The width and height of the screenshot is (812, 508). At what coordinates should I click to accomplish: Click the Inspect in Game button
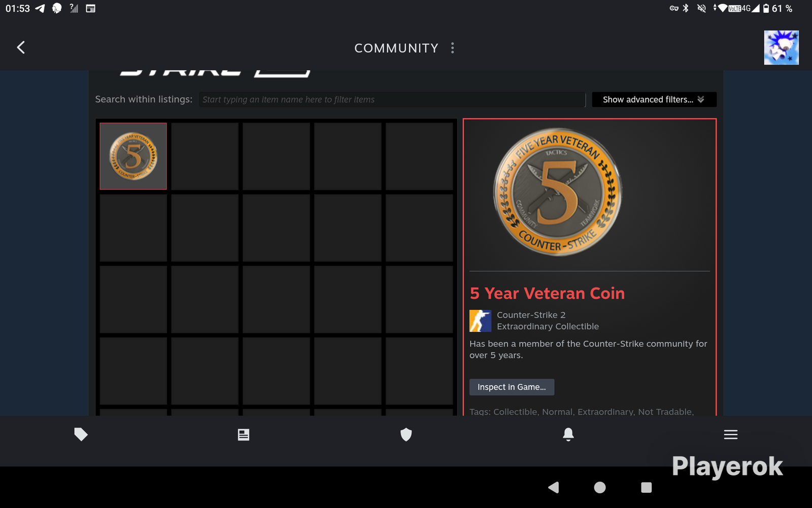(x=512, y=387)
